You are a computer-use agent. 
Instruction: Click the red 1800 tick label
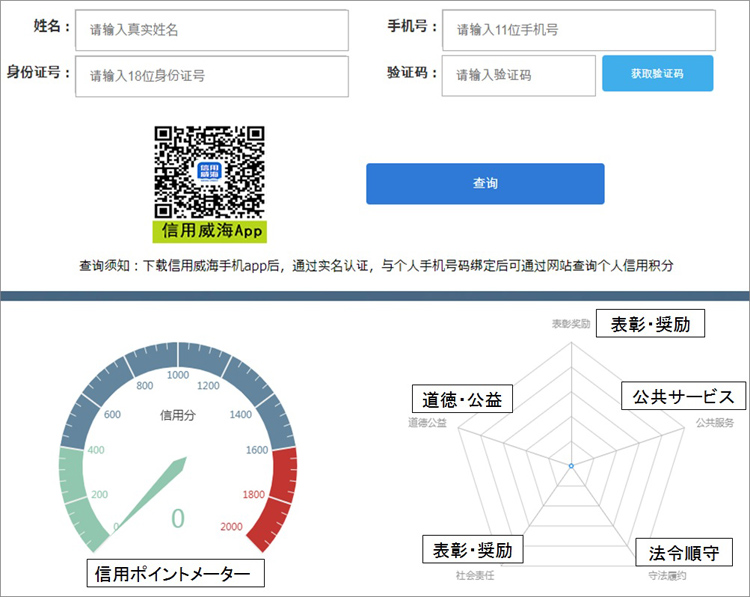click(x=254, y=495)
